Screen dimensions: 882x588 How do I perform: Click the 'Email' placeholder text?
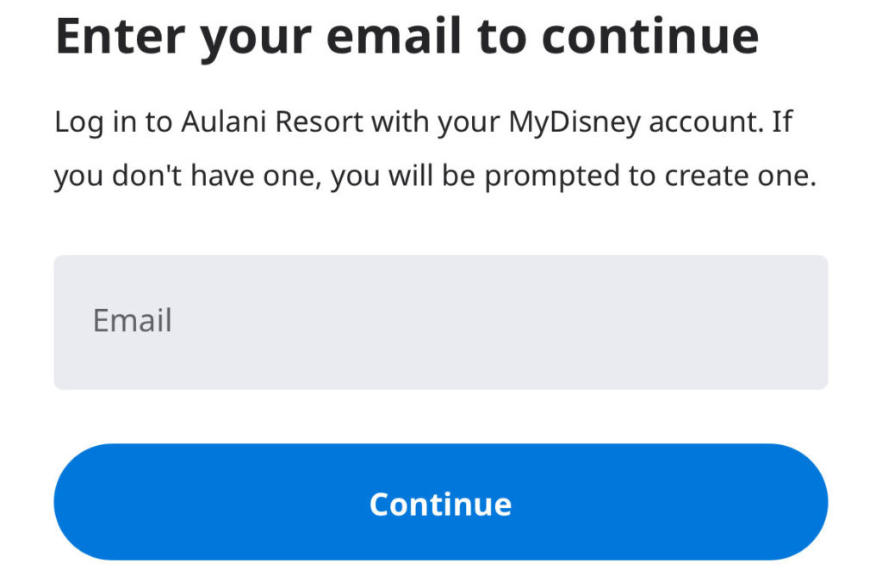click(x=132, y=320)
